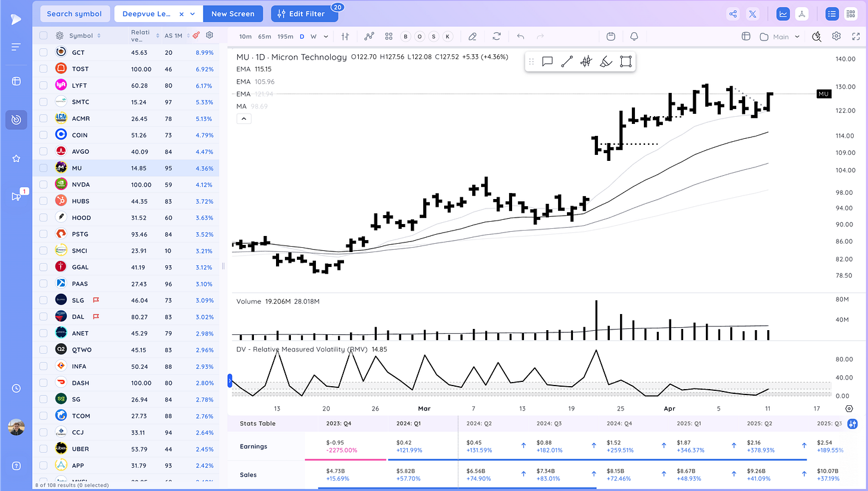Select the 195m timeframe

point(286,36)
